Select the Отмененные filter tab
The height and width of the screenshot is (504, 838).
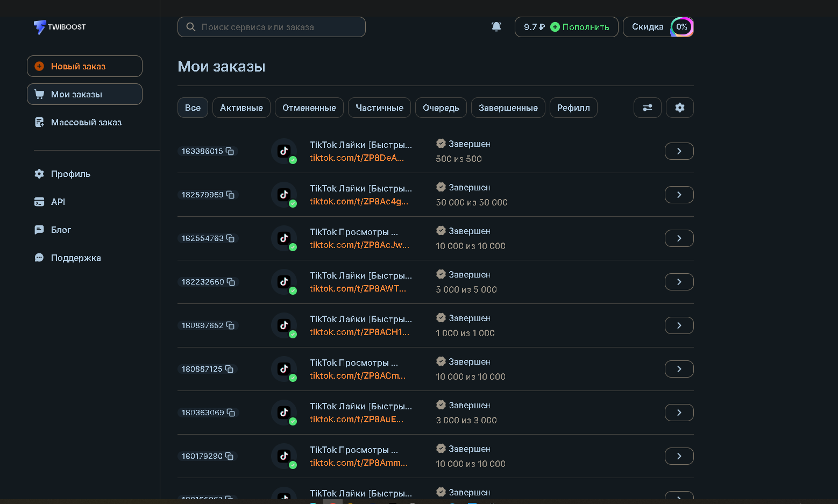(309, 108)
